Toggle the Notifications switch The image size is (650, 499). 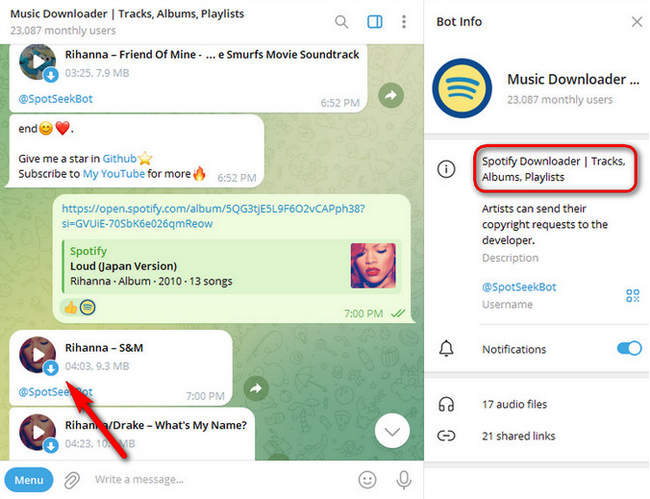point(628,349)
